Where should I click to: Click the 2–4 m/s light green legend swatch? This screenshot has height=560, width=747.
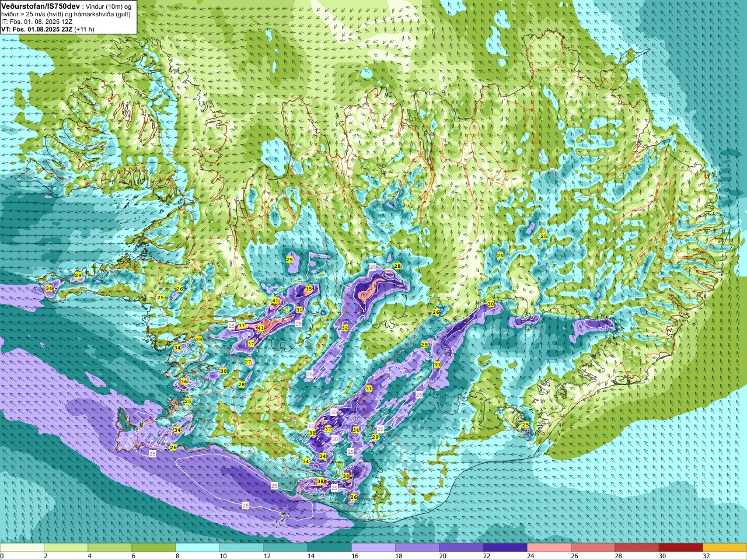(66, 548)
